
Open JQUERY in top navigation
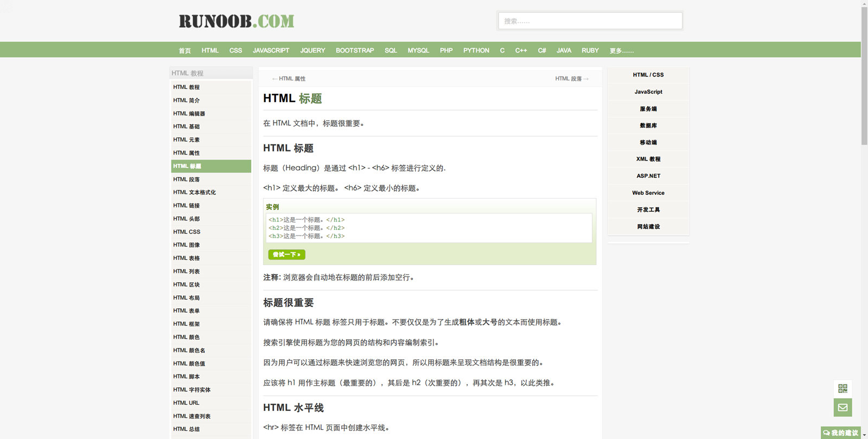312,50
